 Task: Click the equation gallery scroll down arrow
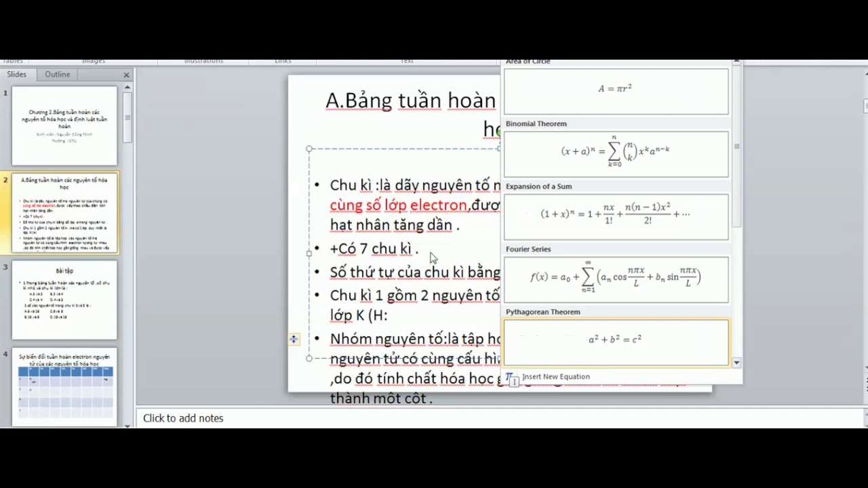736,363
